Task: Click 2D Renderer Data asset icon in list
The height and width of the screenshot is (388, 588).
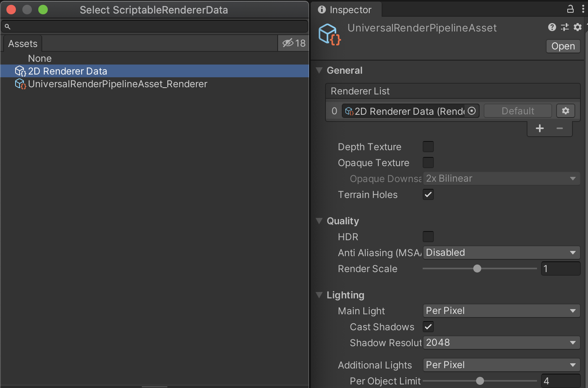Action: (x=20, y=71)
